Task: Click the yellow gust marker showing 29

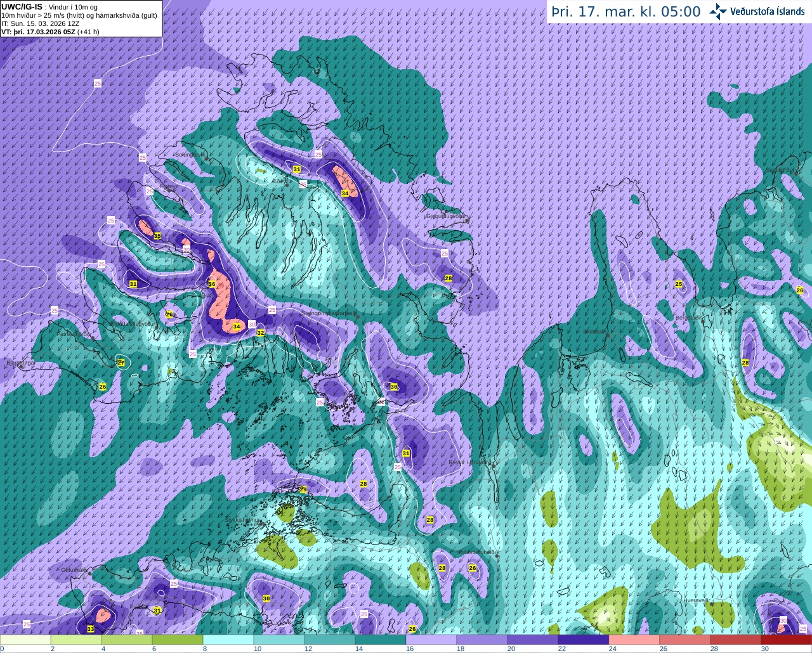Action: click(303, 489)
